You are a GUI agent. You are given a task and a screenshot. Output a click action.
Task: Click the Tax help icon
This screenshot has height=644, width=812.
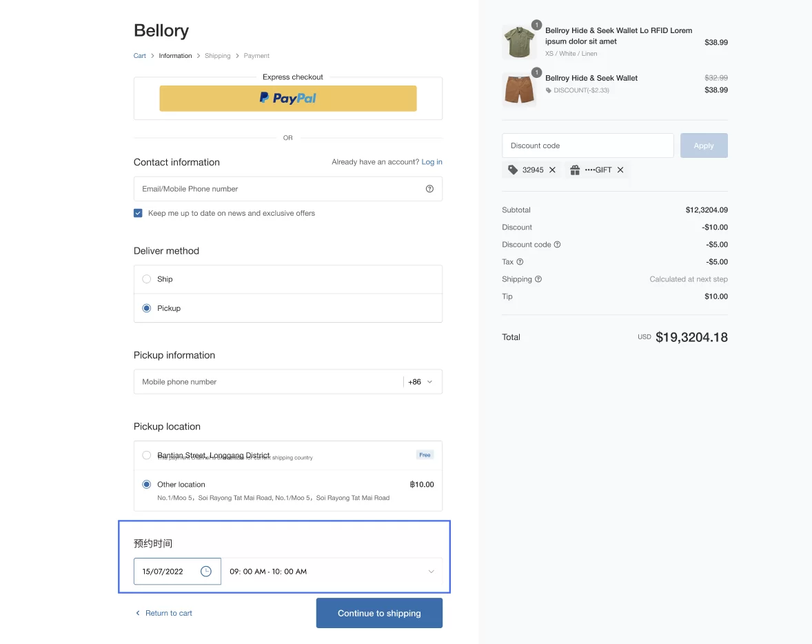tap(520, 262)
